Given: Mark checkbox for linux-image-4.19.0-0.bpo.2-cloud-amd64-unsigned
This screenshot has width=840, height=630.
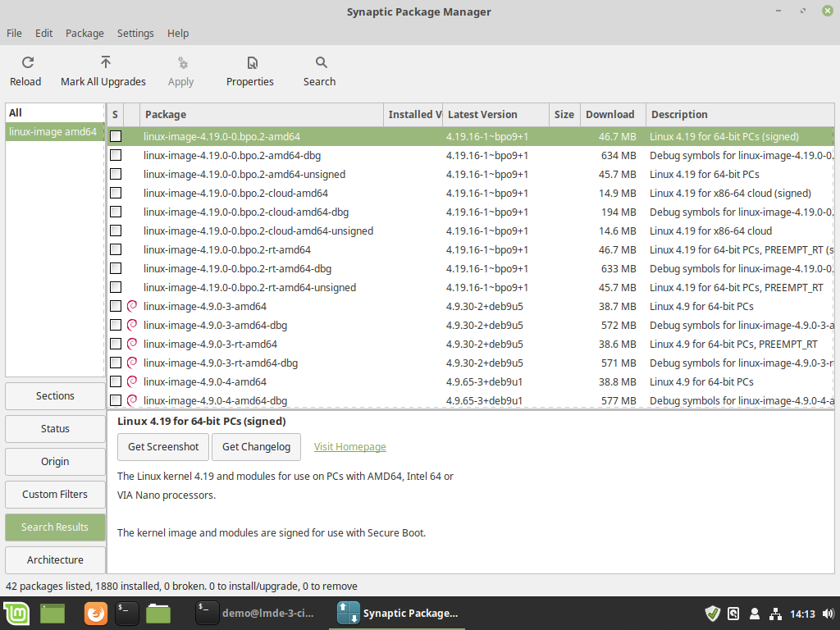Looking at the screenshot, I should coord(116,231).
